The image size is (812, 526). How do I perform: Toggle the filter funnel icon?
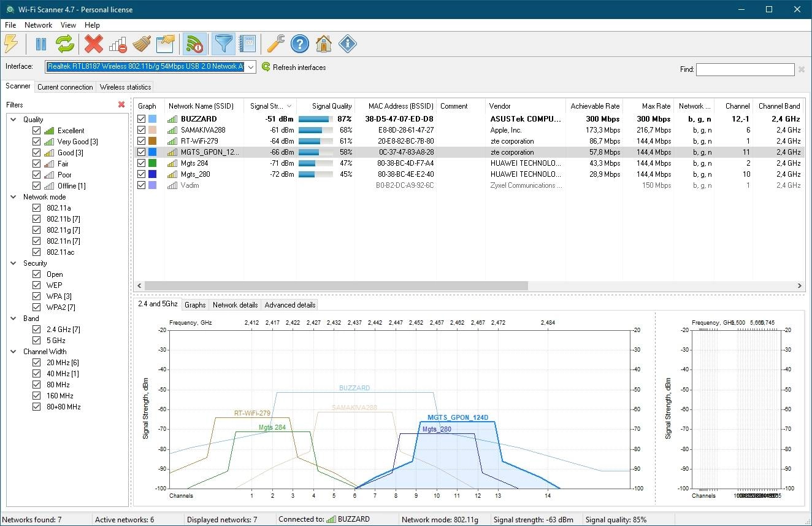[x=223, y=44]
